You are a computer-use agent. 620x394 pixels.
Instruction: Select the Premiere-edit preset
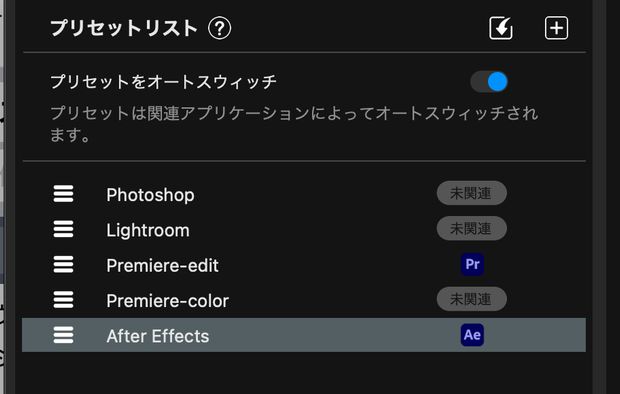click(163, 265)
